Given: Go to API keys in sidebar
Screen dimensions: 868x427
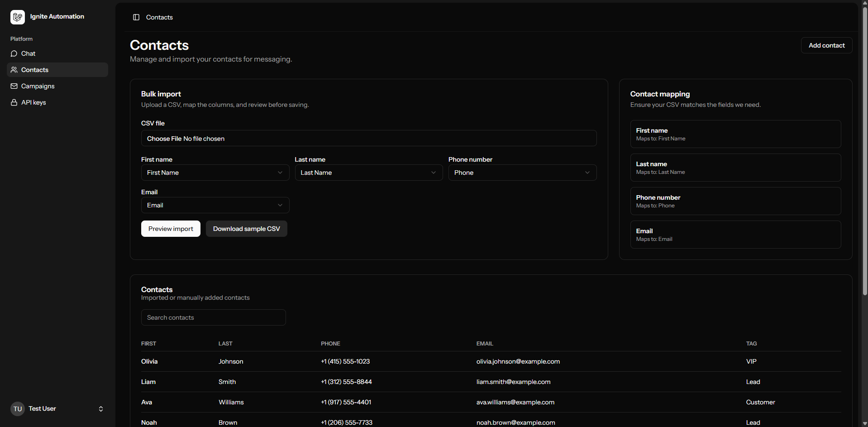Looking at the screenshot, I should 33,102.
